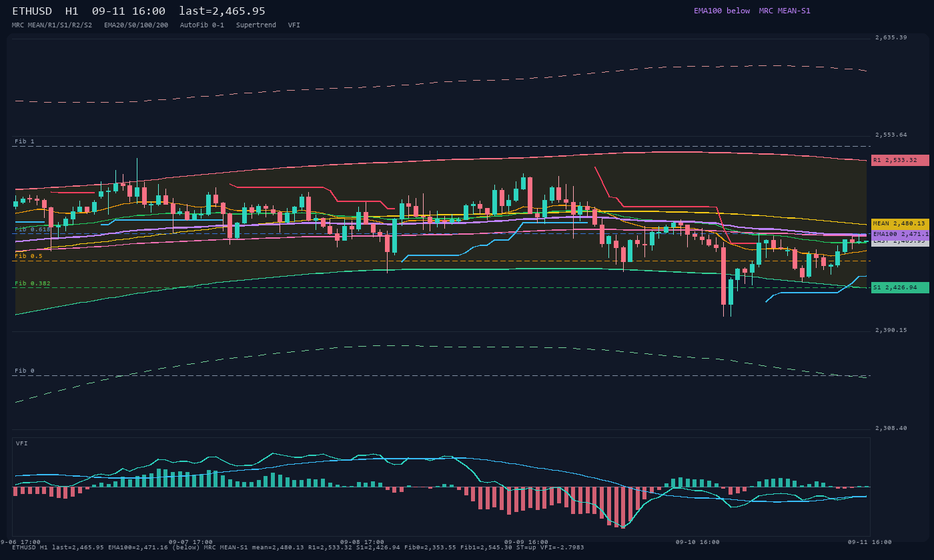The width and height of the screenshot is (934, 560).
Task: Click the 2,635.39 price axis label
Action: [x=891, y=37]
